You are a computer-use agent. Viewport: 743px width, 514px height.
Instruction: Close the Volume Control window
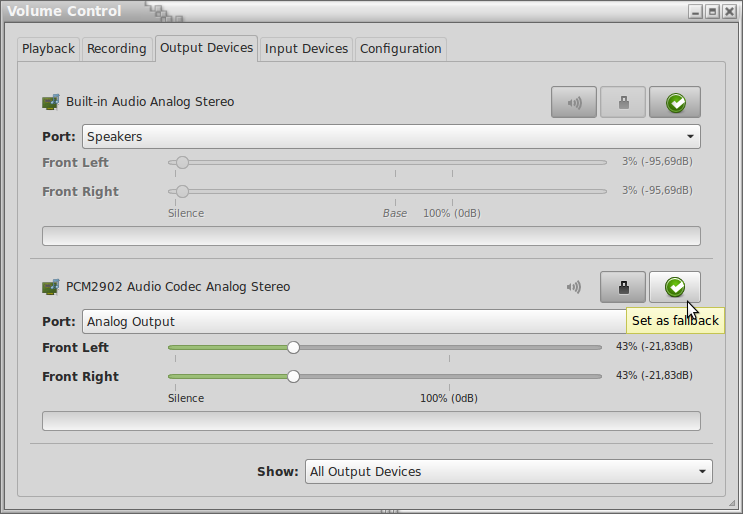(x=729, y=12)
